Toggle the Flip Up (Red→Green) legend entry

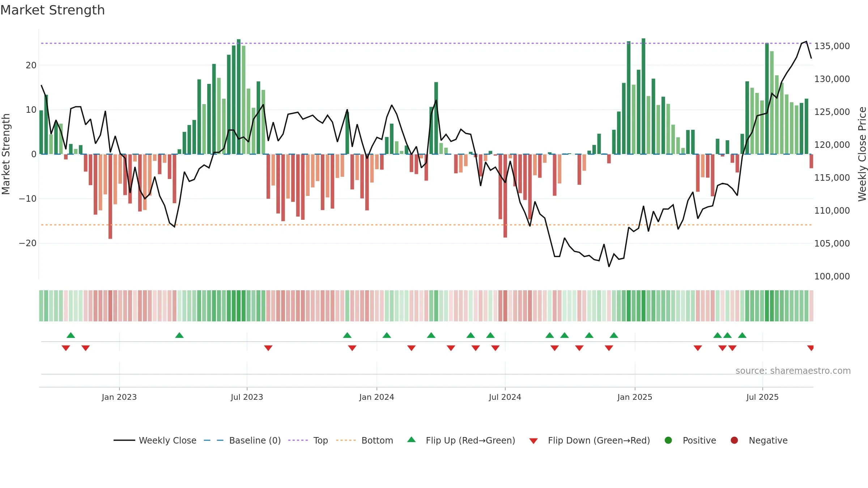click(x=461, y=440)
